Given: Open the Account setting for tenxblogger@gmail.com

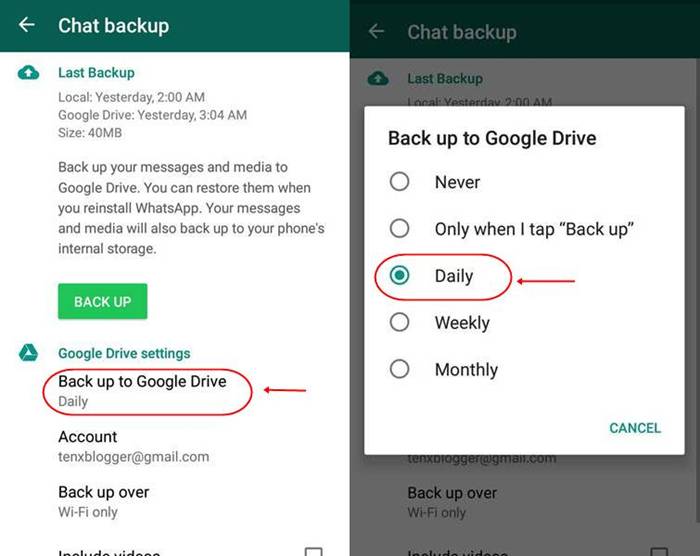Looking at the screenshot, I should (133, 446).
